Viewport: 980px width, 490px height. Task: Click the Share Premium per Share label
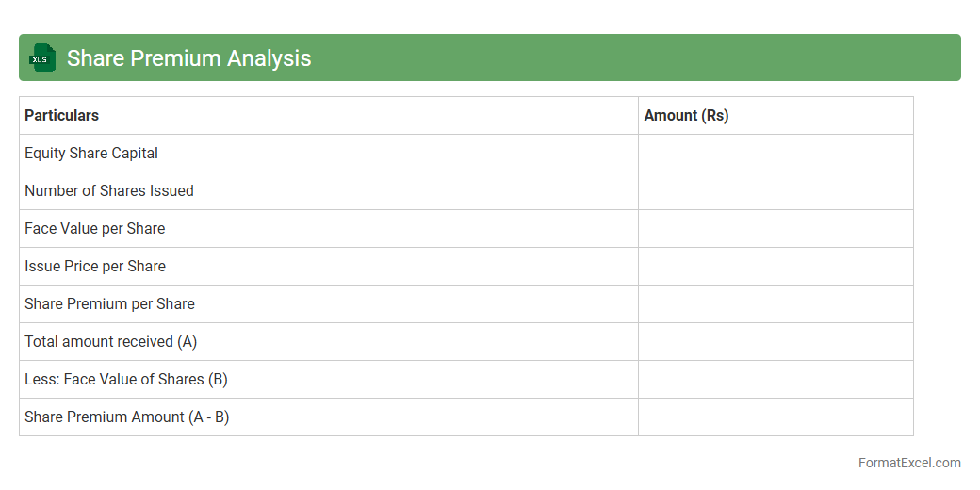click(109, 304)
